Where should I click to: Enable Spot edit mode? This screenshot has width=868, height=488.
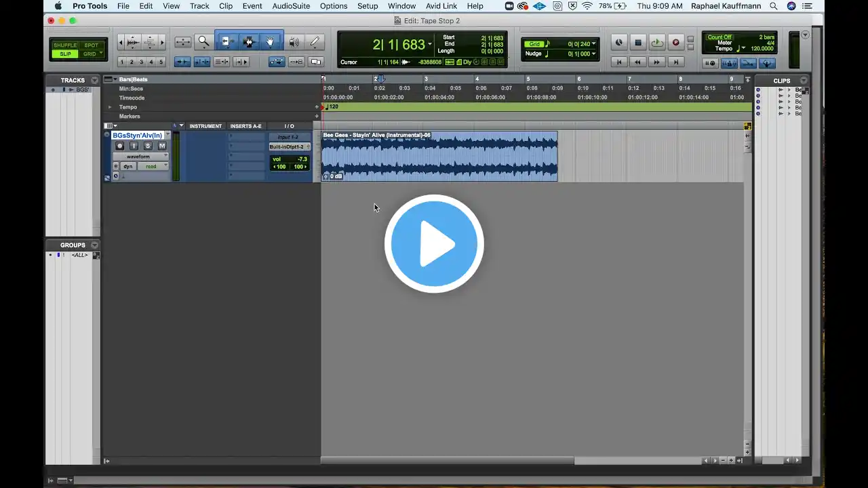coord(92,45)
